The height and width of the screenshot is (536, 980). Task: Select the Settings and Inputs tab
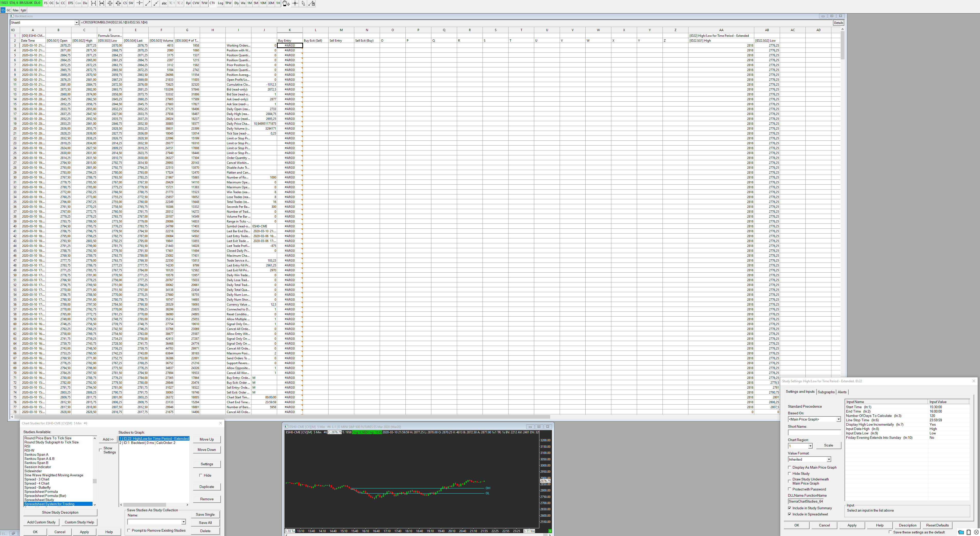800,391
